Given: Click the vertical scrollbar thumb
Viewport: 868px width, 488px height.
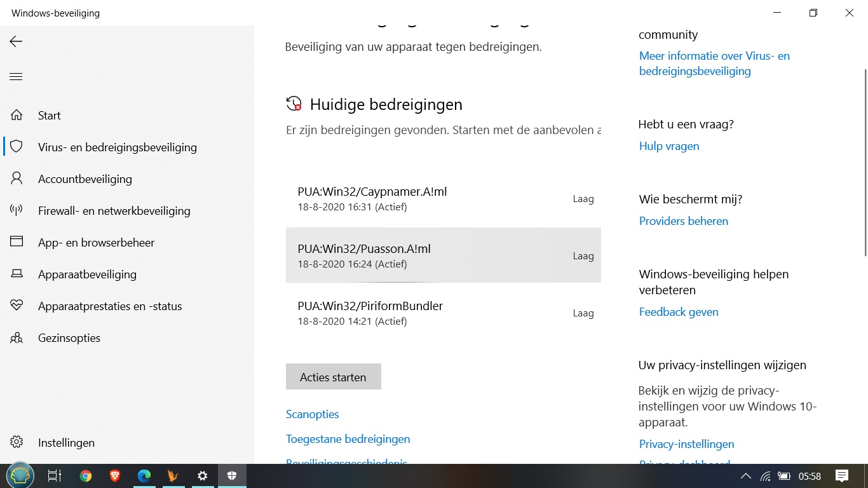Looking at the screenshot, I should (865, 162).
